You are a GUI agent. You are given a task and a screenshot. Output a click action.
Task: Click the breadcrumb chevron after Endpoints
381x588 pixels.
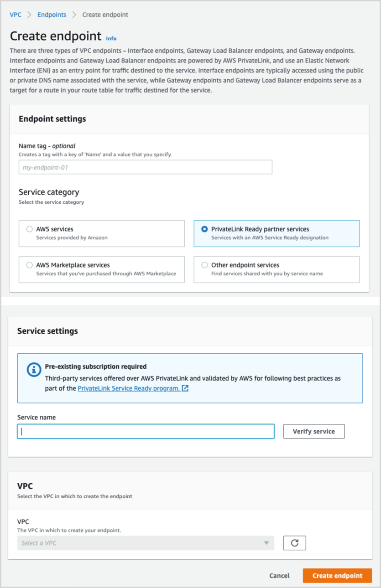[x=74, y=15]
